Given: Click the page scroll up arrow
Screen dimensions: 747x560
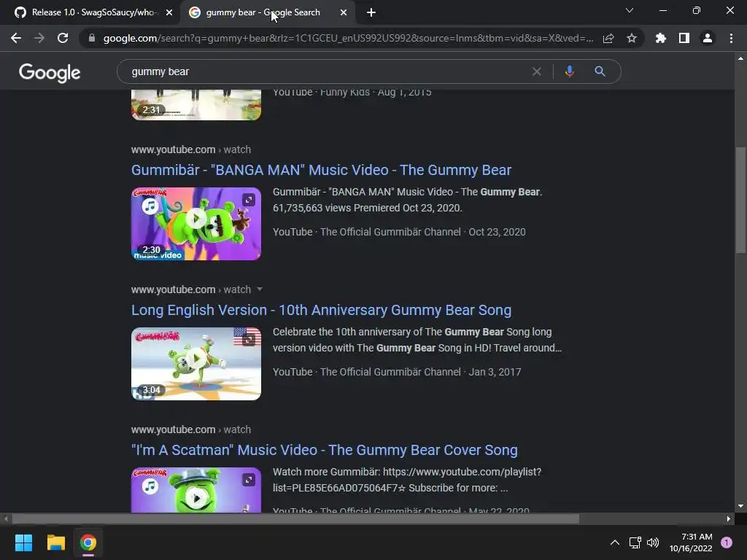Looking at the screenshot, I should coord(740,58).
